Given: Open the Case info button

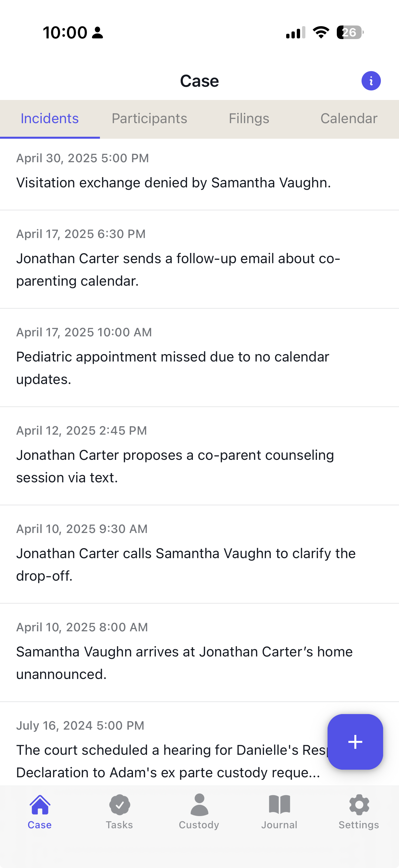Looking at the screenshot, I should [371, 80].
